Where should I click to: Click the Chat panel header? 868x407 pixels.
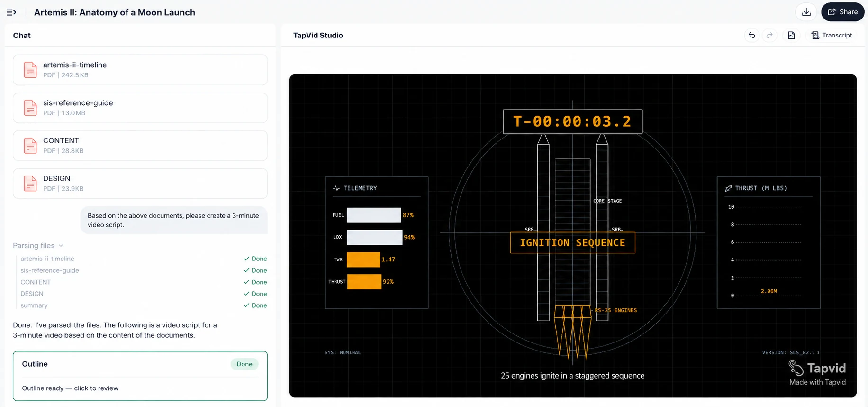[22, 35]
